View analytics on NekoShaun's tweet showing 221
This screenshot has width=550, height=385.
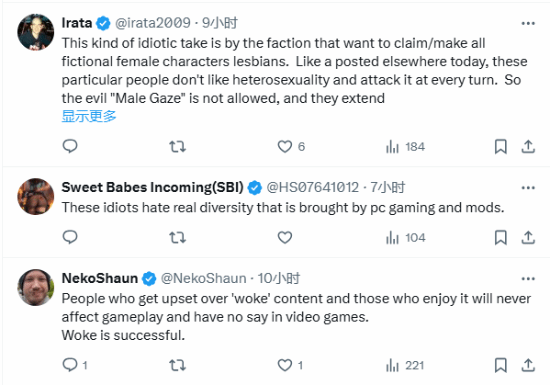405,366
